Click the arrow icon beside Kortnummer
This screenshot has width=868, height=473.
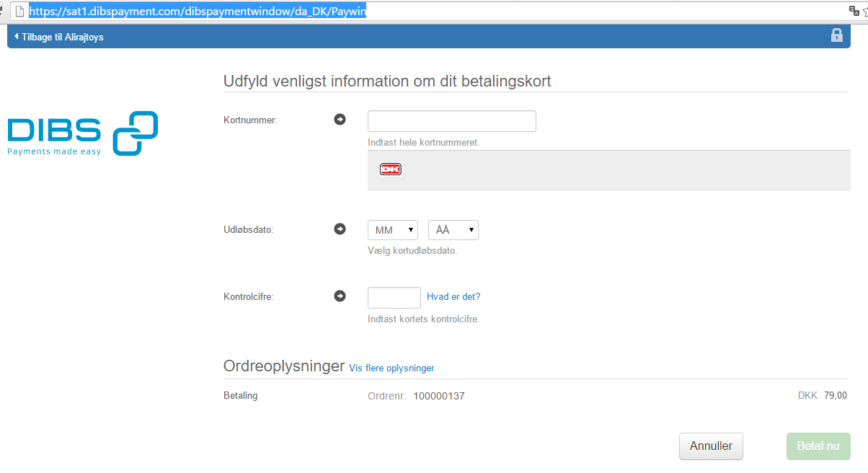click(340, 120)
